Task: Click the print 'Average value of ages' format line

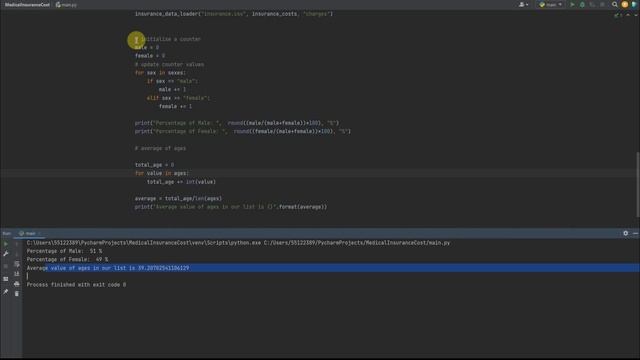Action: pyautogui.click(x=231, y=207)
